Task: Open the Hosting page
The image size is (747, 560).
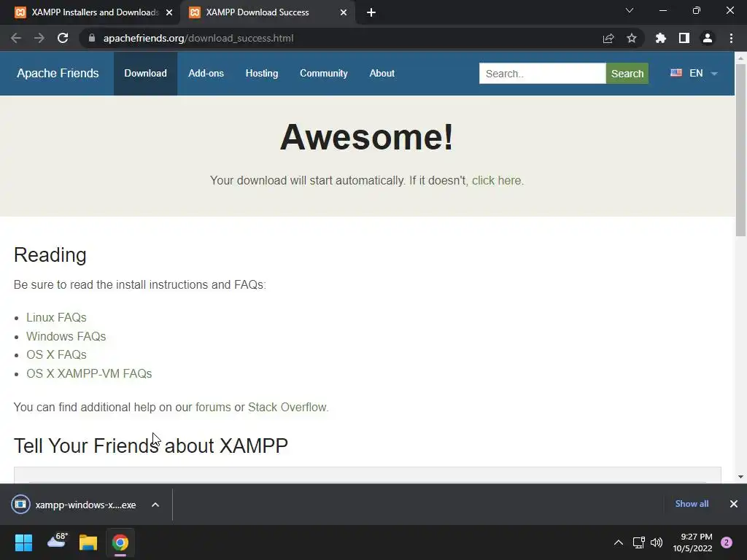Action: pos(262,74)
